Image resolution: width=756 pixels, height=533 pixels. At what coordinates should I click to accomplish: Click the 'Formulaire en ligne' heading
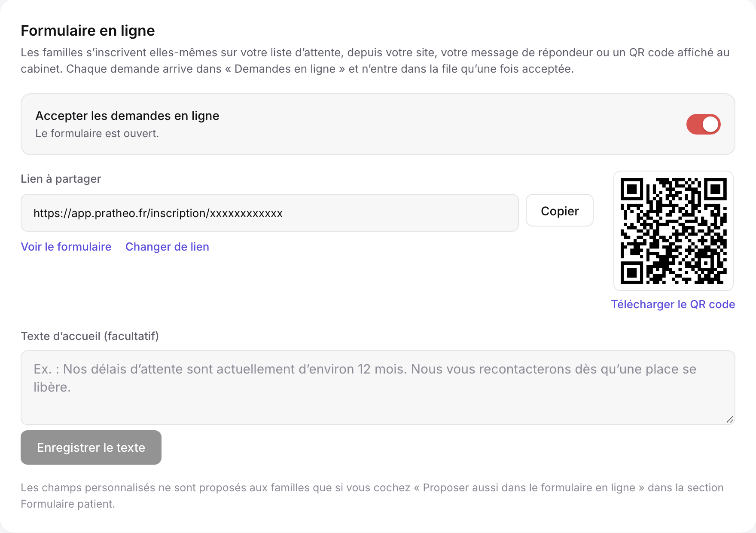point(88,31)
